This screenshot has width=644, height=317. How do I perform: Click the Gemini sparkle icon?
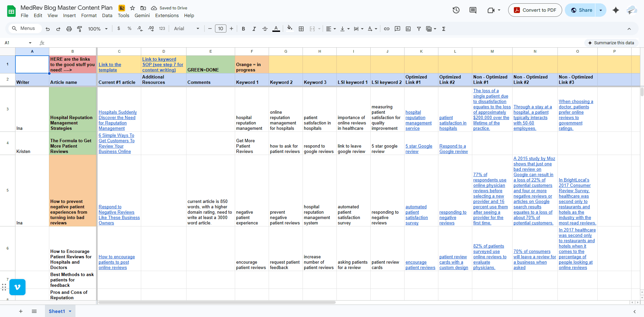point(616,10)
